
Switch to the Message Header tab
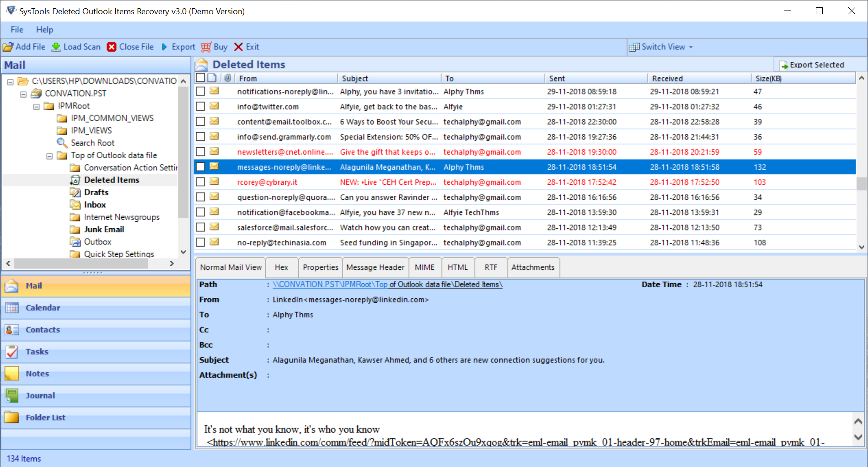[375, 268]
